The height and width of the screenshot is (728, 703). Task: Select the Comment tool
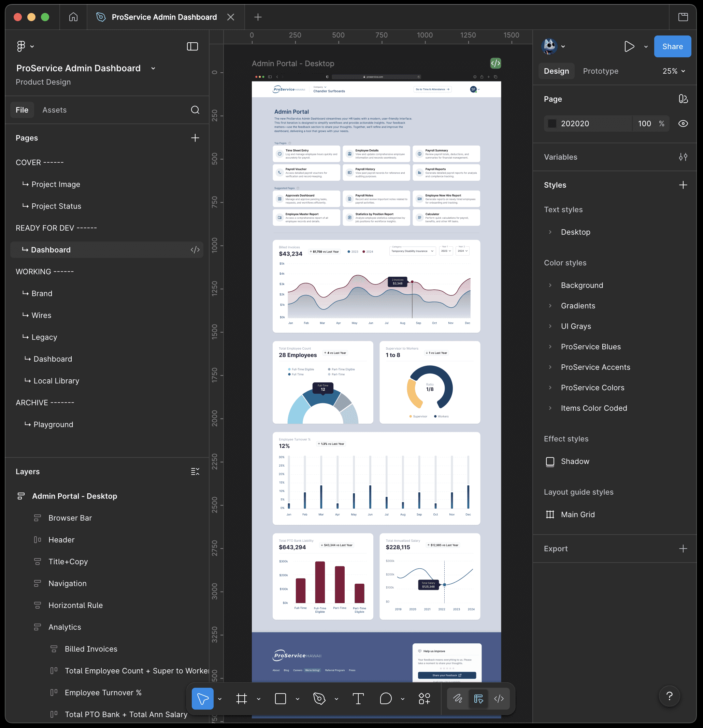pyautogui.click(x=386, y=699)
